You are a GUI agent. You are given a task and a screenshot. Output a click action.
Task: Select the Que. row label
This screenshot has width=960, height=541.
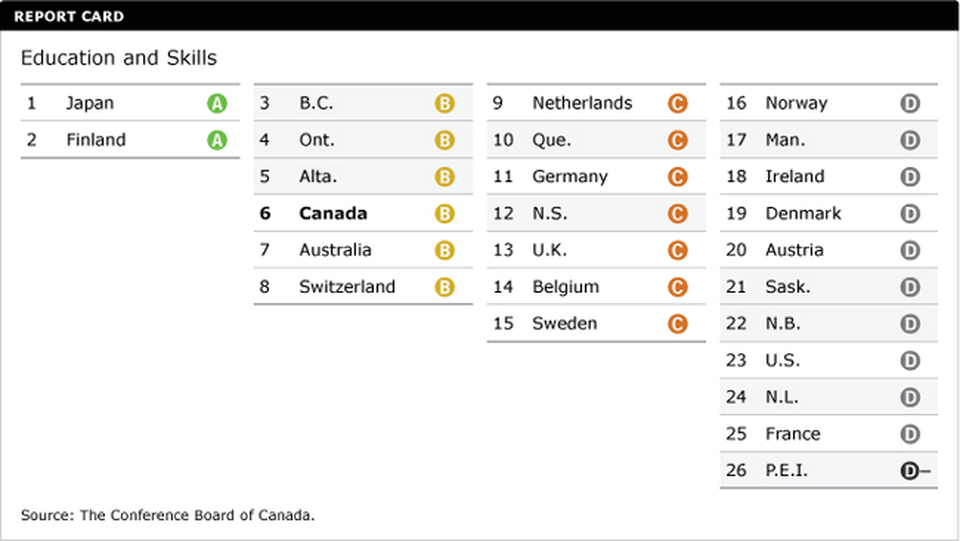pyautogui.click(x=552, y=140)
